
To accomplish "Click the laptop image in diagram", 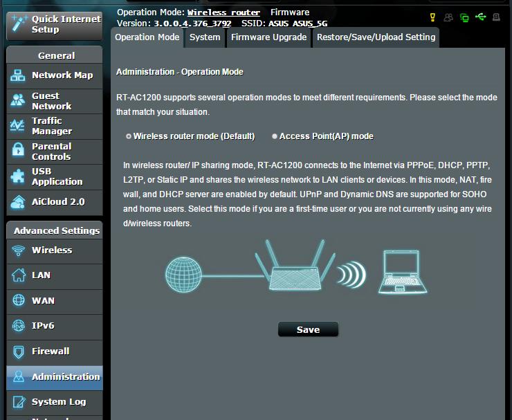I will [x=403, y=272].
